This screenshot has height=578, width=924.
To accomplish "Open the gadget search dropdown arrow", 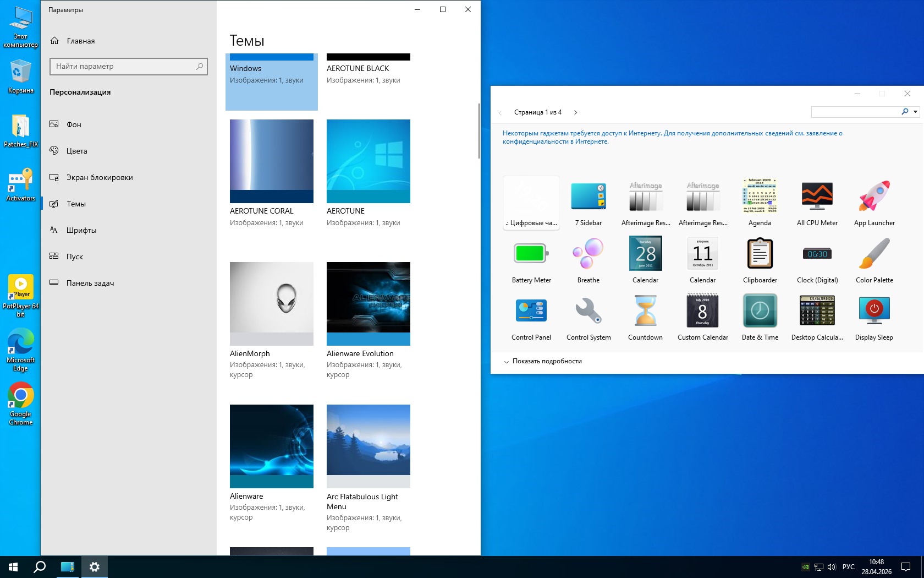I will (x=915, y=112).
